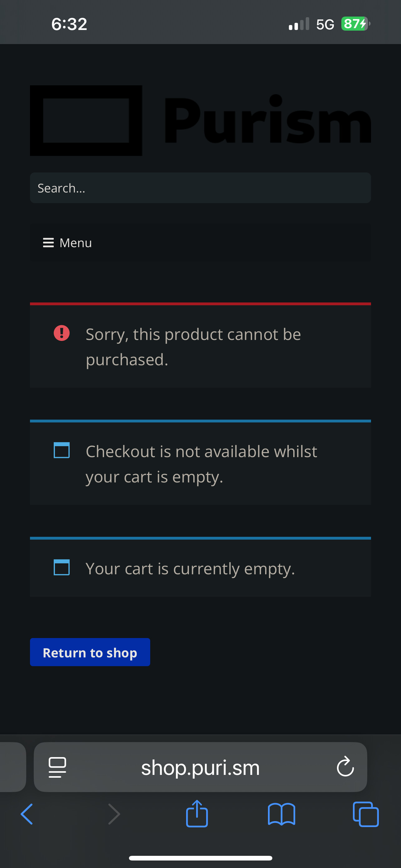The width and height of the screenshot is (401, 868).
Task: Show all open tabs in Safari
Action: click(366, 814)
